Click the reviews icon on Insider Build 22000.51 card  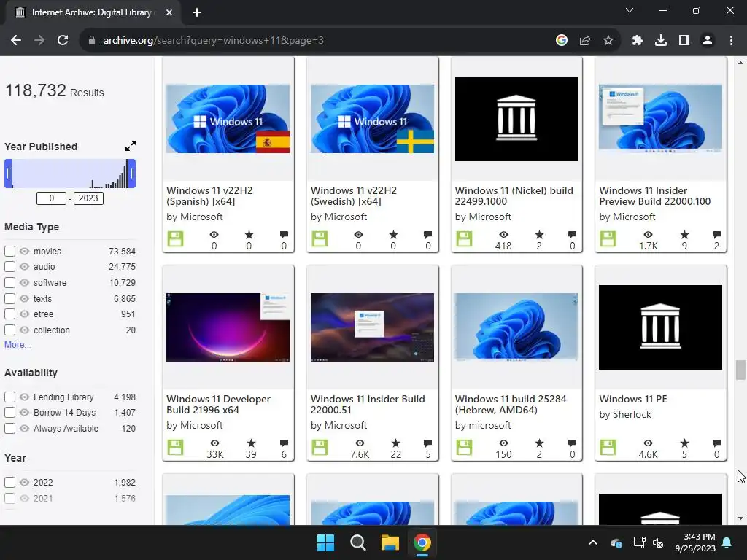coord(427,443)
